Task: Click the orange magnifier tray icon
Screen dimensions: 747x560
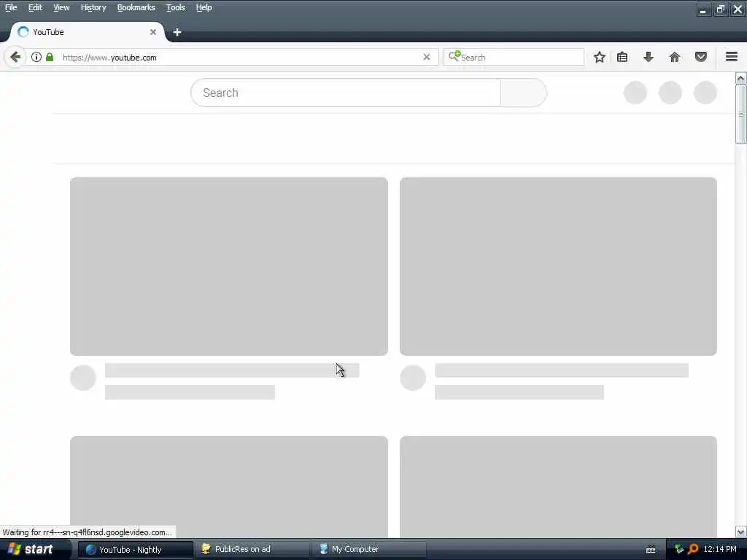Action: (693, 549)
